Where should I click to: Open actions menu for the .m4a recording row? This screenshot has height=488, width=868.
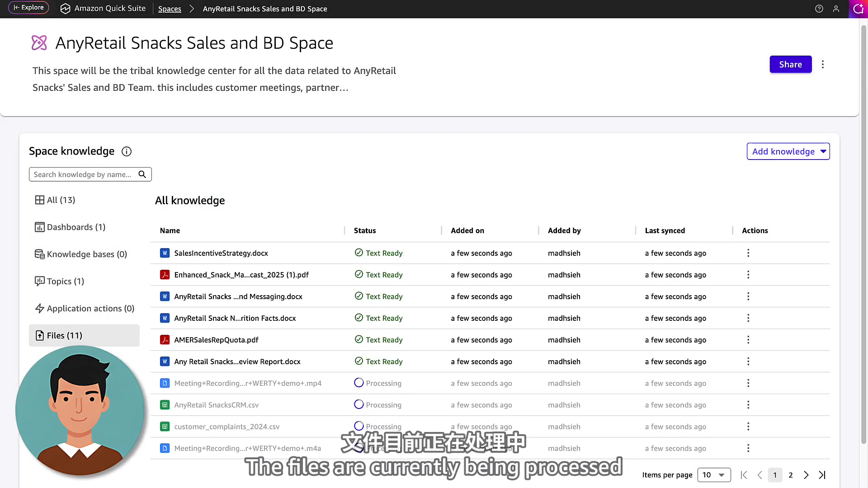(748, 448)
